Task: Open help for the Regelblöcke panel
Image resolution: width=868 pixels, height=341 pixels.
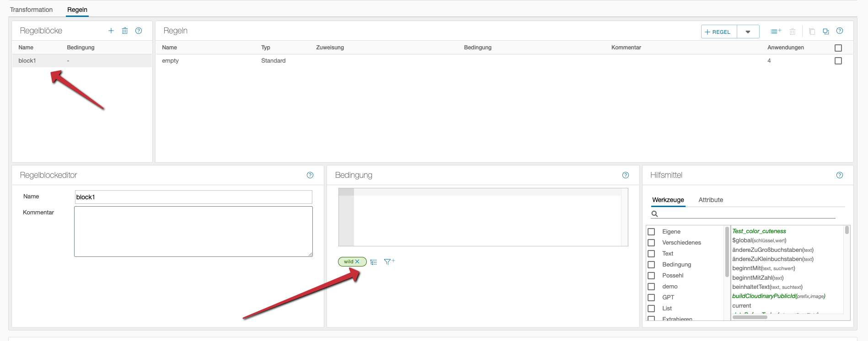Action: (139, 31)
